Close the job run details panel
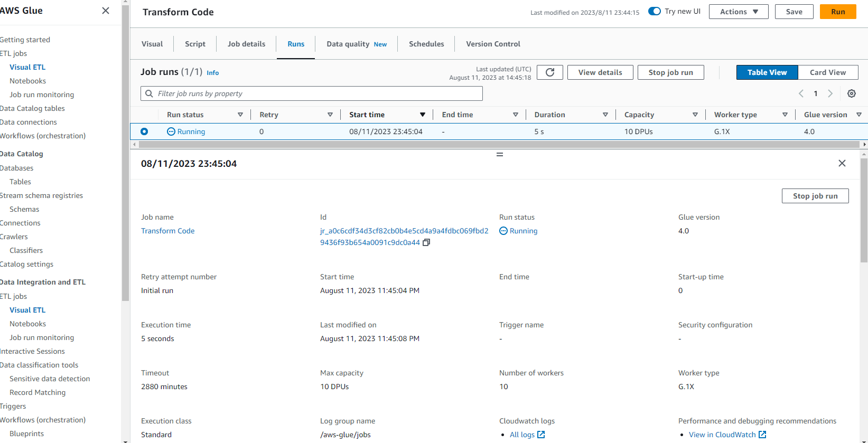Screen dimensions: 868x443 tap(842, 163)
